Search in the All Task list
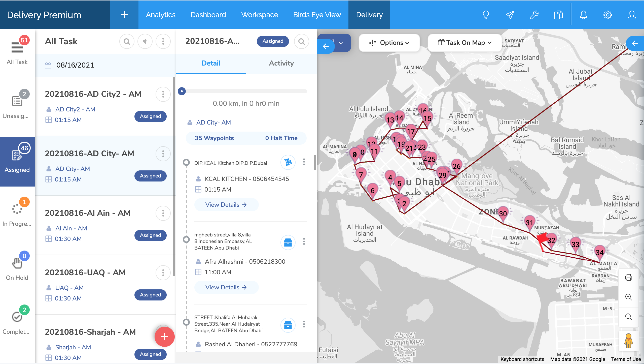 (x=127, y=41)
